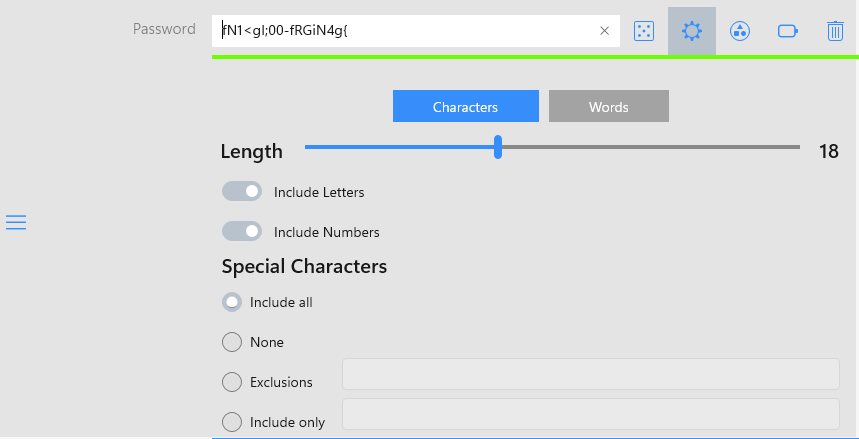This screenshot has width=859, height=439.
Task: Switch to Characters mode
Action: (466, 106)
